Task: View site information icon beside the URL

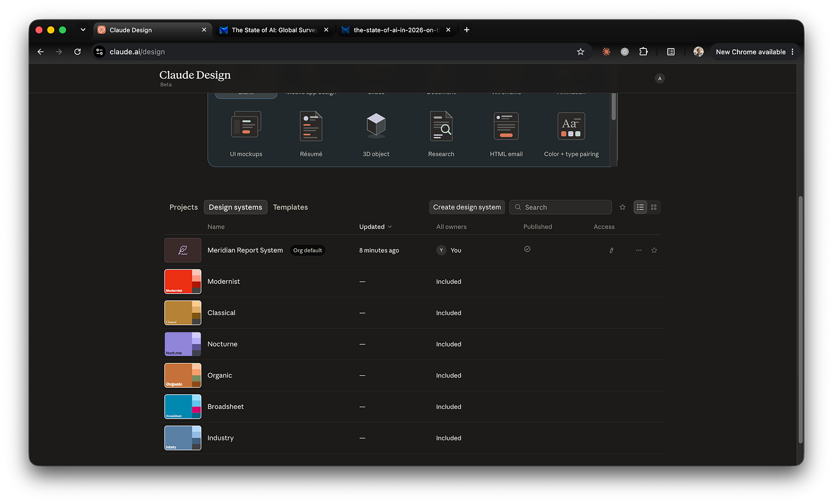Action: click(100, 51)
